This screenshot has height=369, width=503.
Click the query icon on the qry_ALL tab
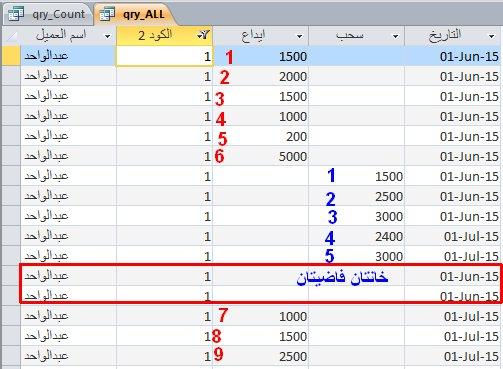107,14
